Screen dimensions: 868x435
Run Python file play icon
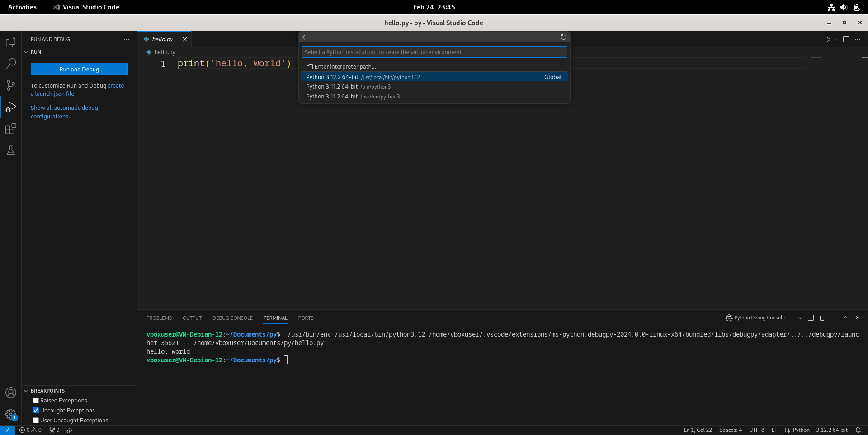(x=828, y=39)
